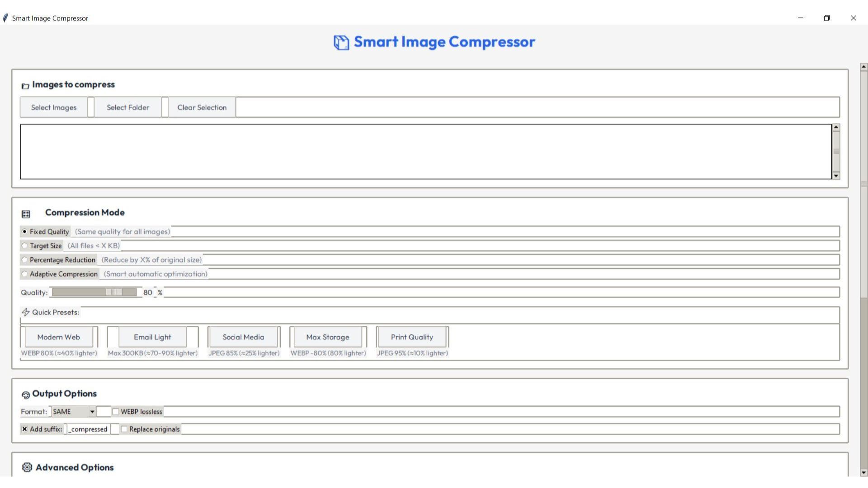868x488 pixels.
Task: Enable the WEBP lossless checkbox
Action: 116,412
